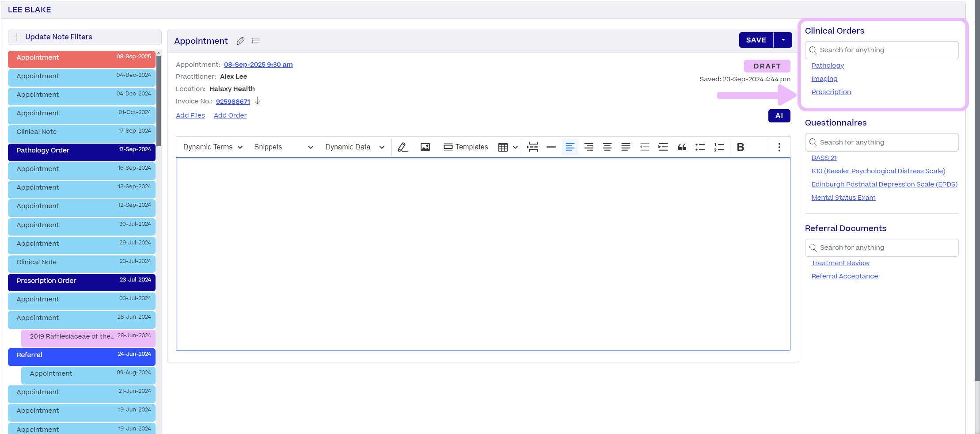Align text right in editor
The width and height of the screenshot is (980, 434).
pos(589,147)
